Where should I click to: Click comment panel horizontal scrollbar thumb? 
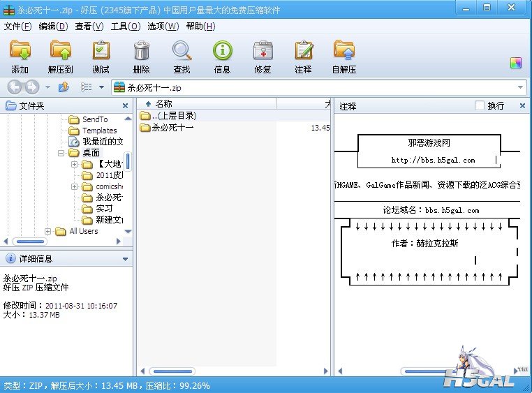pos(427,371)
